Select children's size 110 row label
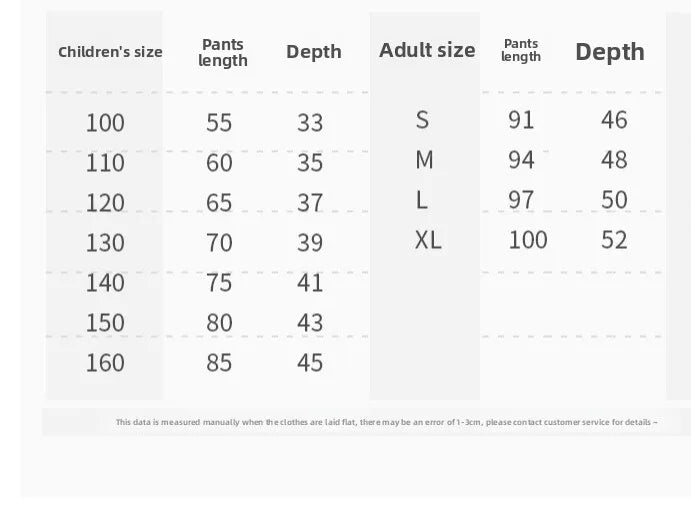 105,163
